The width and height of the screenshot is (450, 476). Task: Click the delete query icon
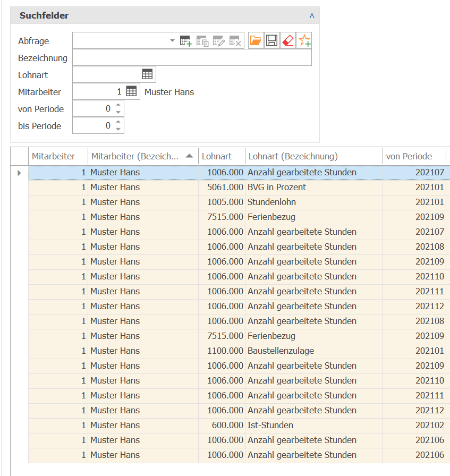tap(235, 41)
